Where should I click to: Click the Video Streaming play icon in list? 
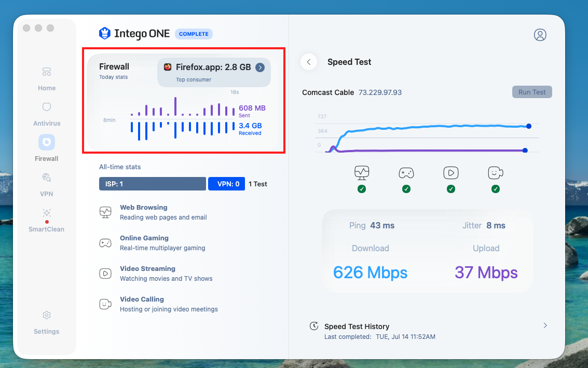pos(105,274)
